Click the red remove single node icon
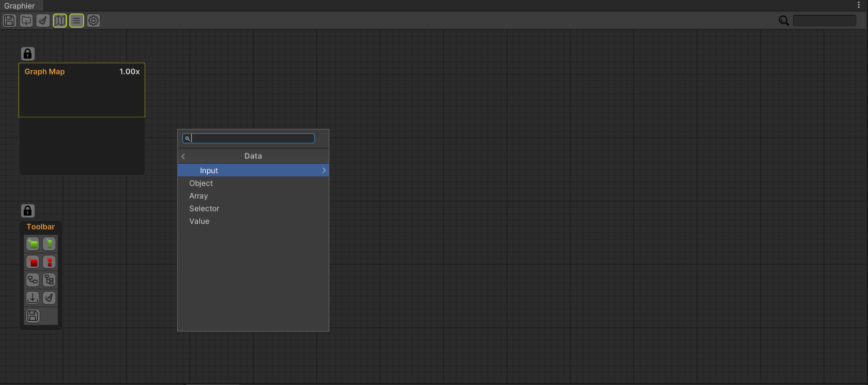This screenshot has height=385, width=868. click(x=33, y=262)
